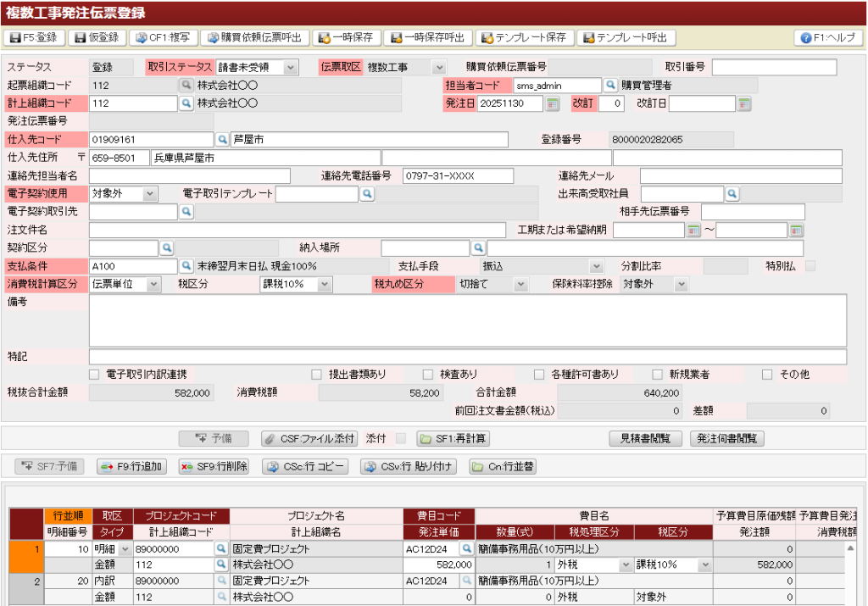This screenshot has width=868, height=606.
Task: Click the 連絡先メール input field
Action: point(741,176)
